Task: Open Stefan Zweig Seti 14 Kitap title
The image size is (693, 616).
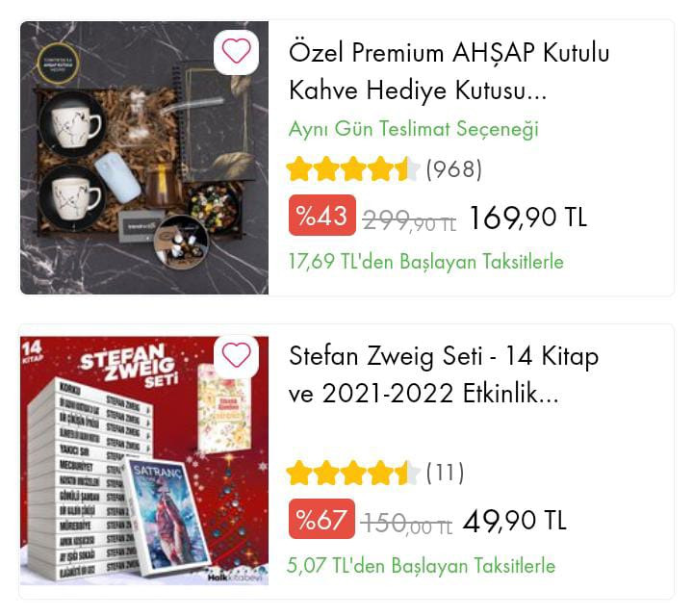Action: click(x=444, y=374)
